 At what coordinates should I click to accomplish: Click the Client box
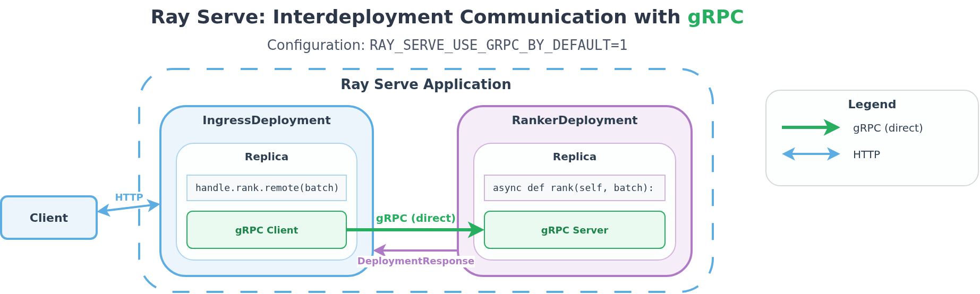49,218
